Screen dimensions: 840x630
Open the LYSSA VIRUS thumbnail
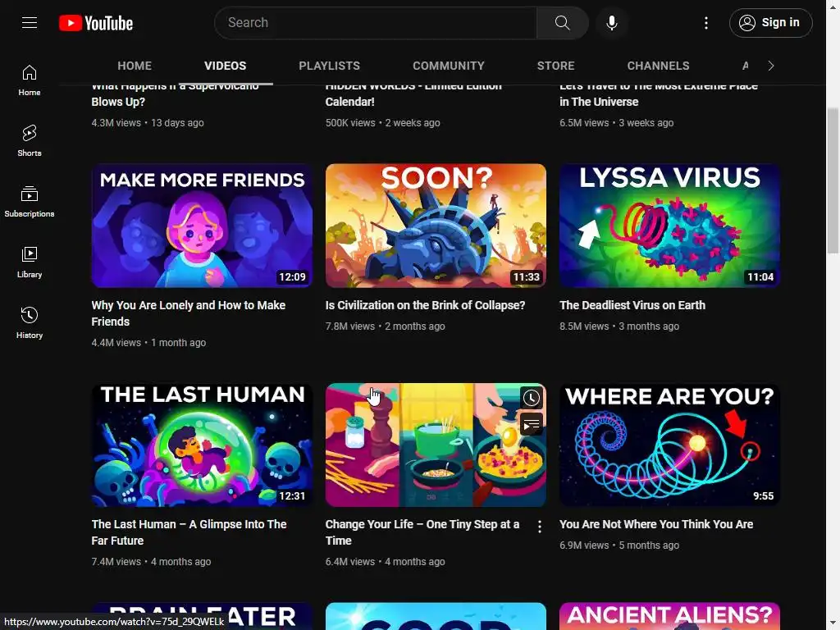click(669, 226)
